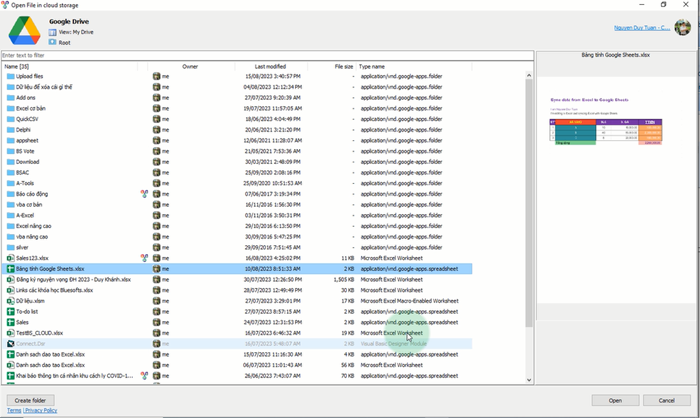700x418 pixels.
Task: Select the Đăng ký nguyện vọng ĐH 2023 file
Action: click(x=74, y=280)
